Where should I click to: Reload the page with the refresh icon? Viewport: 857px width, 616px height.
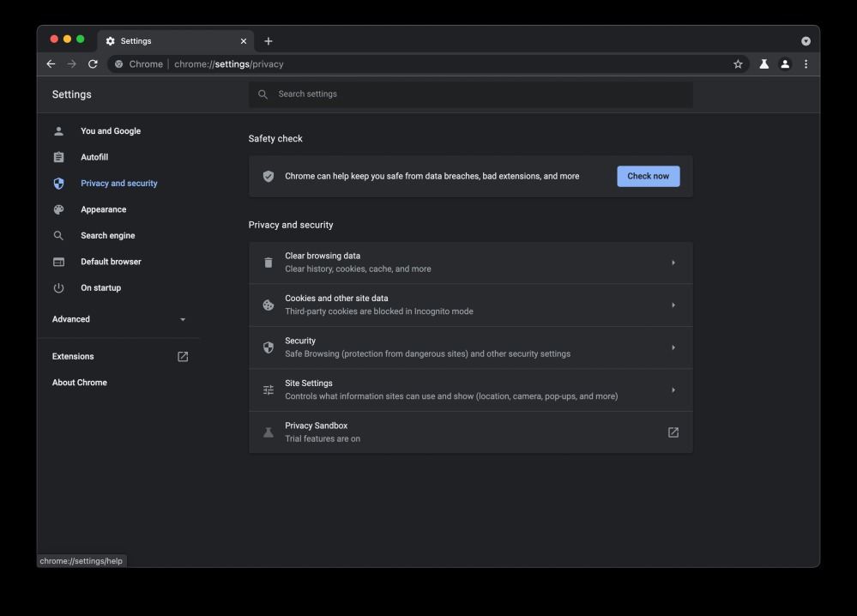tap(93, 64)
